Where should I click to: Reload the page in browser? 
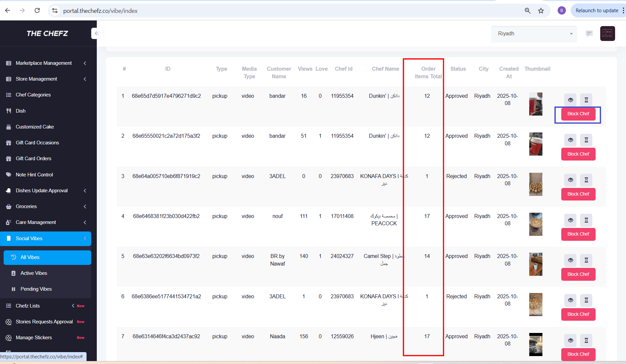click(x=37, y=11)
